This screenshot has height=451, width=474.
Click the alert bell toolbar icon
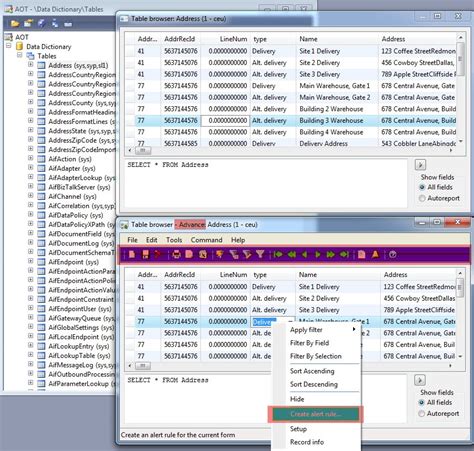375,255
